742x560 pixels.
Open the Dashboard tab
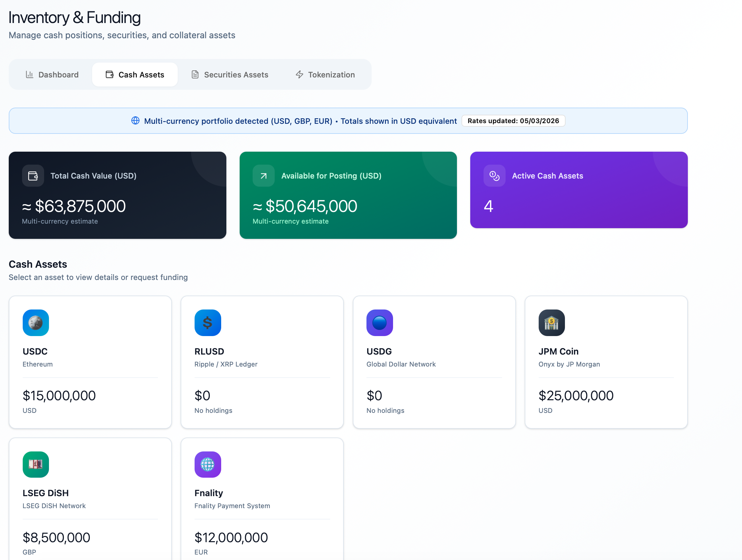click(52, 75)
